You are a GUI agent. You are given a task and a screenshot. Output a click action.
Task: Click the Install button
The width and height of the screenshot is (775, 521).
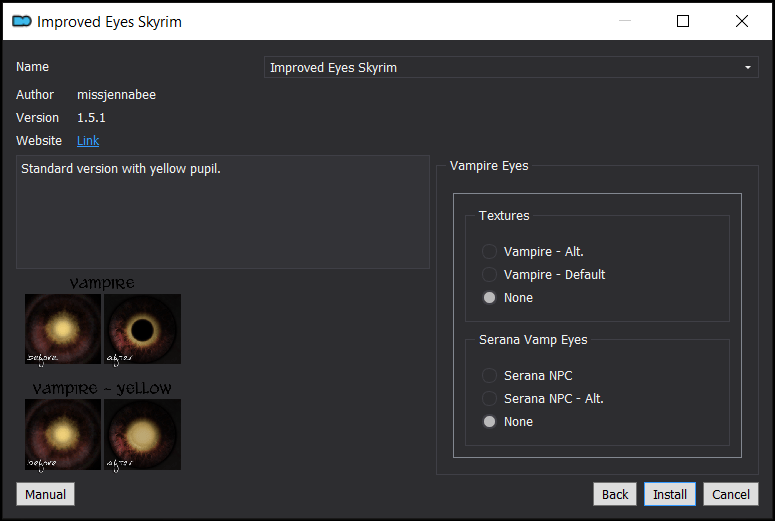(x=670, y=494)
